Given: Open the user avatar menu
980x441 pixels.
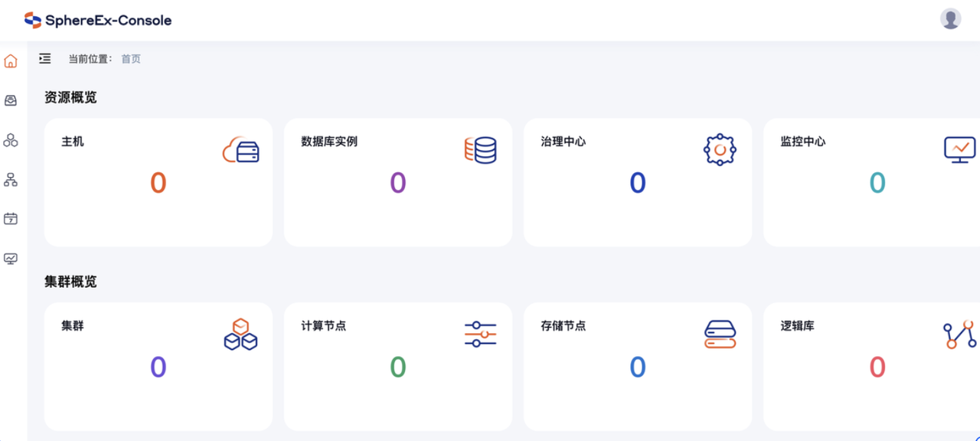Looking at the screenshot, I should coord(950,18).
